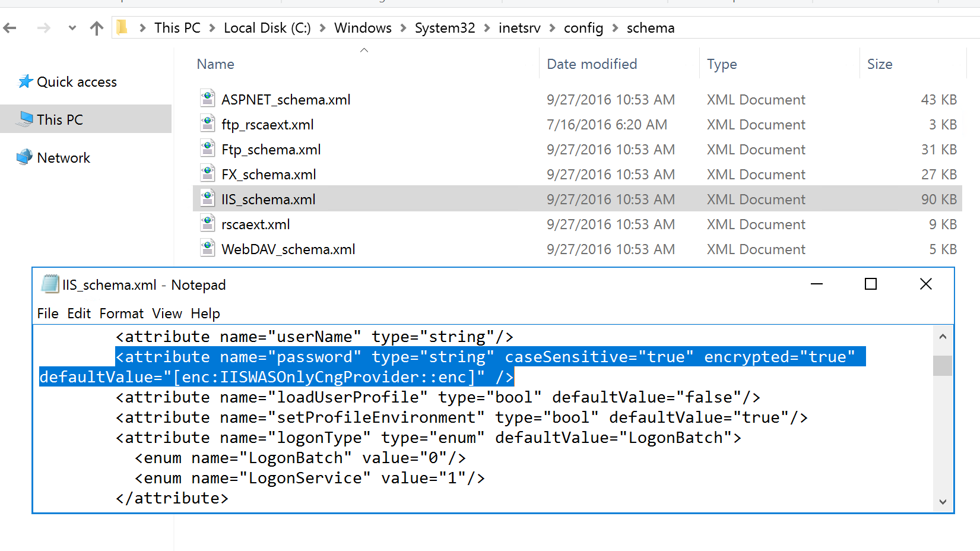Open the Edit menu in Notepad
The height and width of the screenshot is (551, 980).
(x=79, y=313)
